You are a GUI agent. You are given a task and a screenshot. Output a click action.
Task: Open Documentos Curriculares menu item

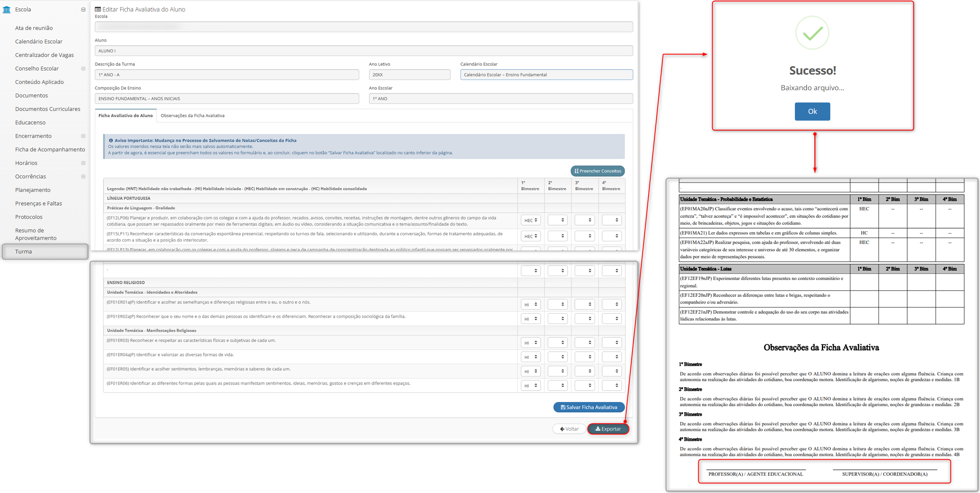[48, 109]
